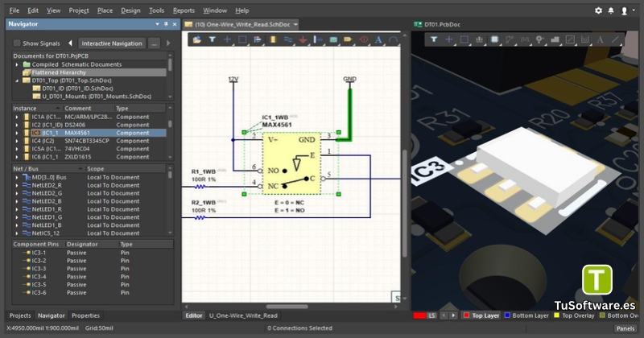This screenshot has height=338, width=644.
Task: Switch to the Projects panel tab
Action: click(x=20, y=315)
